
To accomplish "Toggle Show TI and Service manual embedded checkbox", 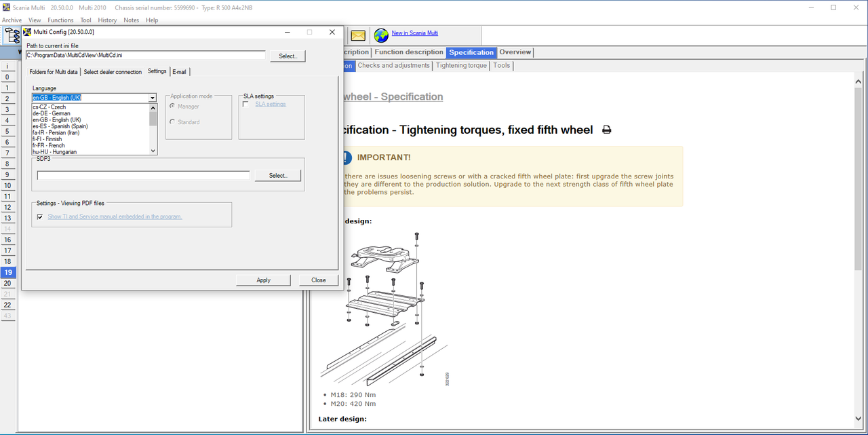I will tap(40, 216).
